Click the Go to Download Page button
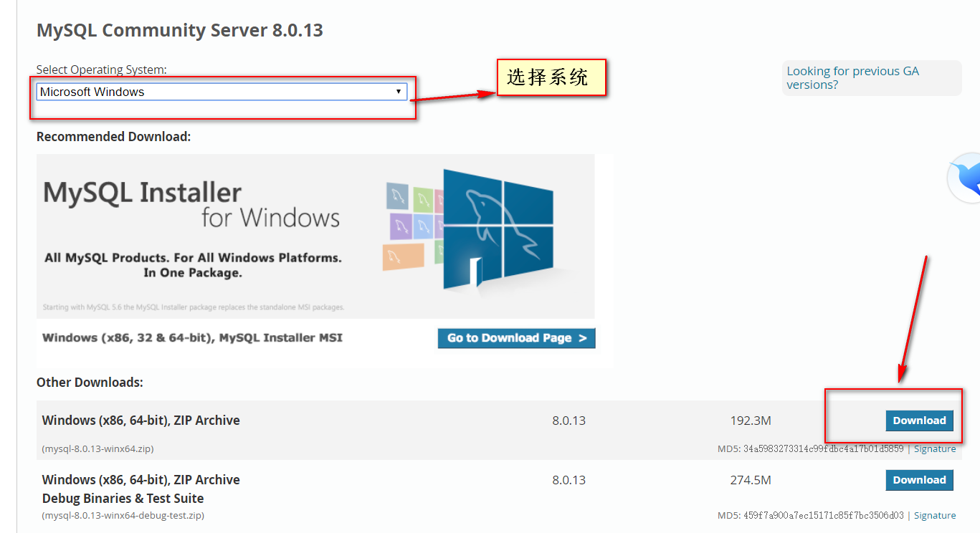Viewport: 980px width, 533px height. [x=516, y=338]
